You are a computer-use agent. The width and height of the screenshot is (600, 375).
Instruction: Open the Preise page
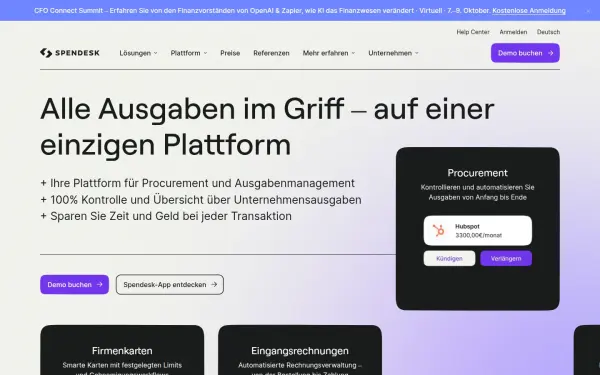click(x=230, y=53)
